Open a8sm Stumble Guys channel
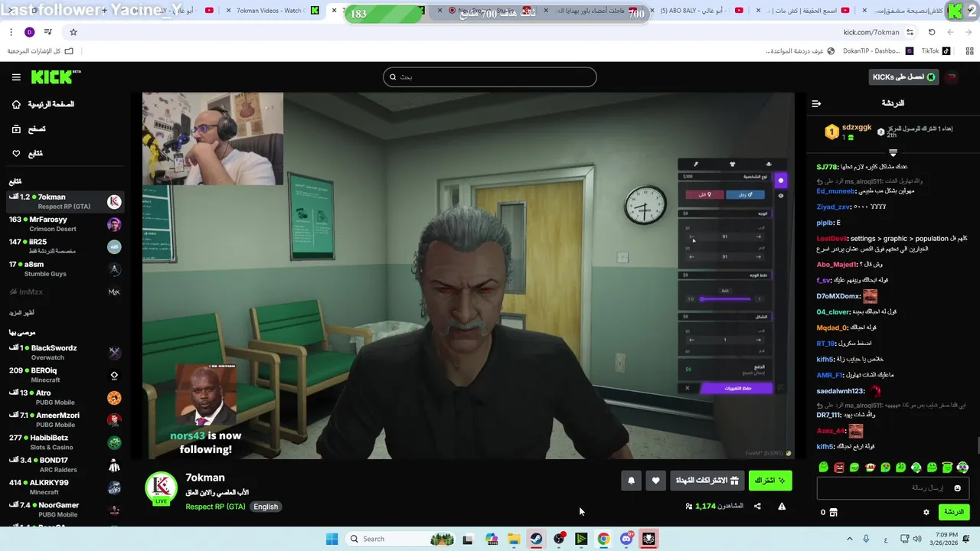980x551 pixels. point(64,269)
